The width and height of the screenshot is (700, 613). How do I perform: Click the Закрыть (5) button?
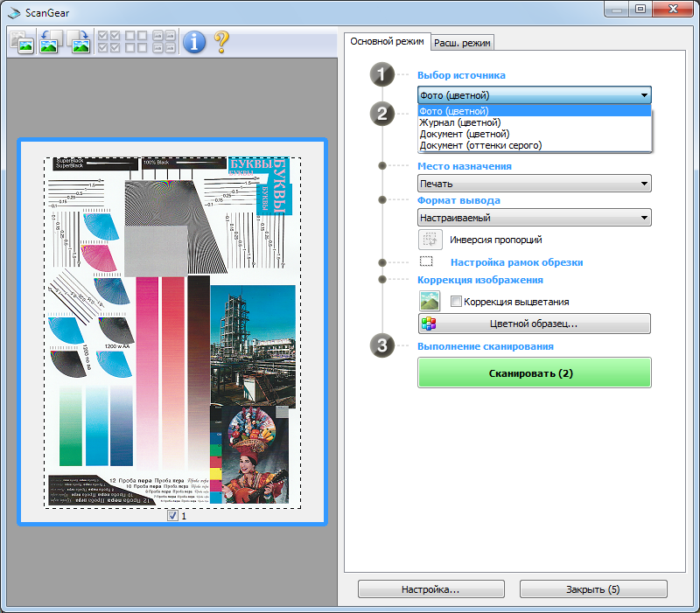pyautogui.click(x=593, y=589)
